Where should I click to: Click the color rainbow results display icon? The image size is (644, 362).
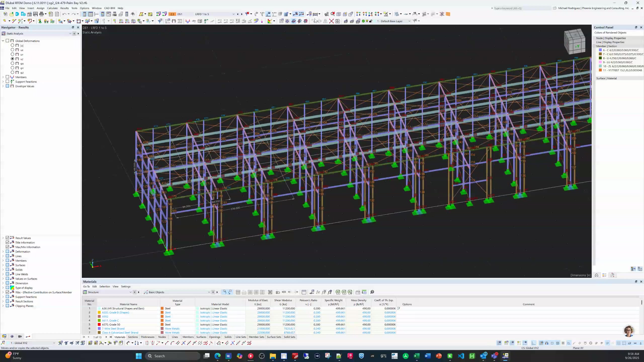point(270,21)
